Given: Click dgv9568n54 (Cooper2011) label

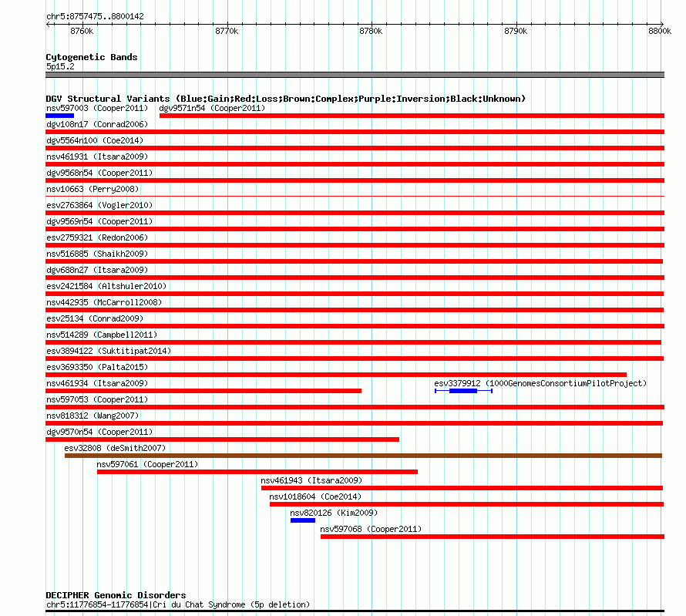Looking at the screenshot, I should click(99, 173).
